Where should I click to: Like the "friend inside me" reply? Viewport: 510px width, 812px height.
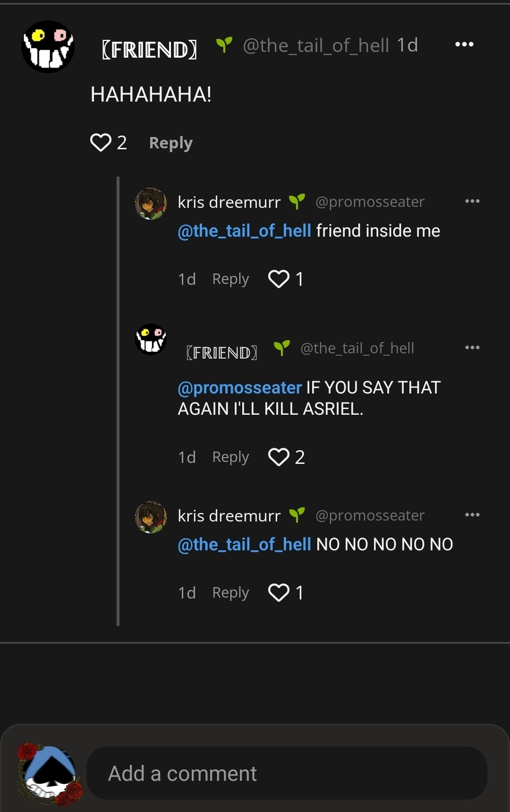click(x=279, y=279)
